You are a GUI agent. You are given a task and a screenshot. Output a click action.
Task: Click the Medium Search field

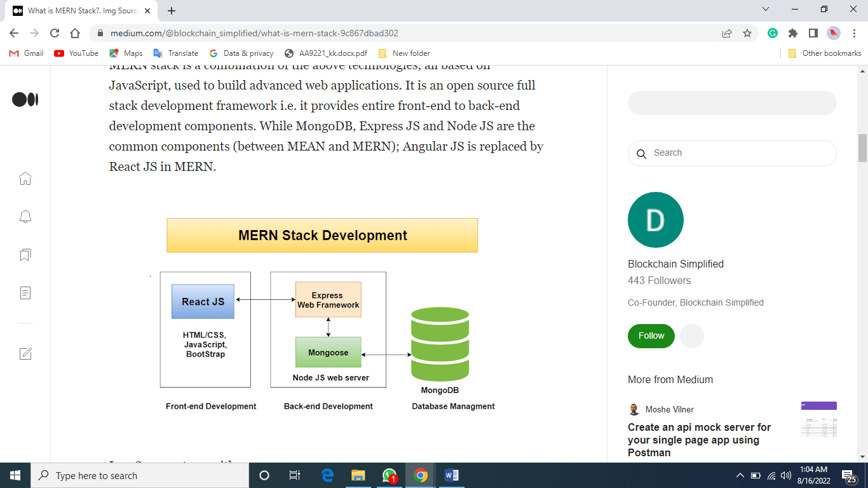pos(732,153)
